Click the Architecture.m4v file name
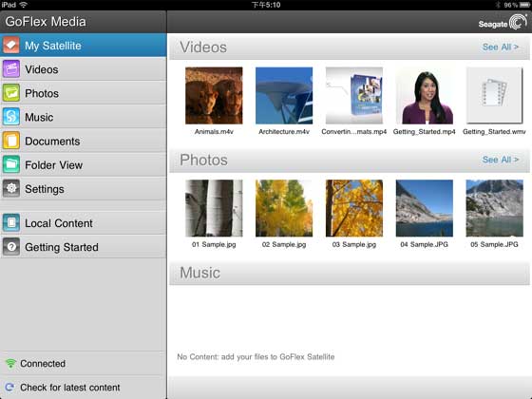 (x=284, y=132)
